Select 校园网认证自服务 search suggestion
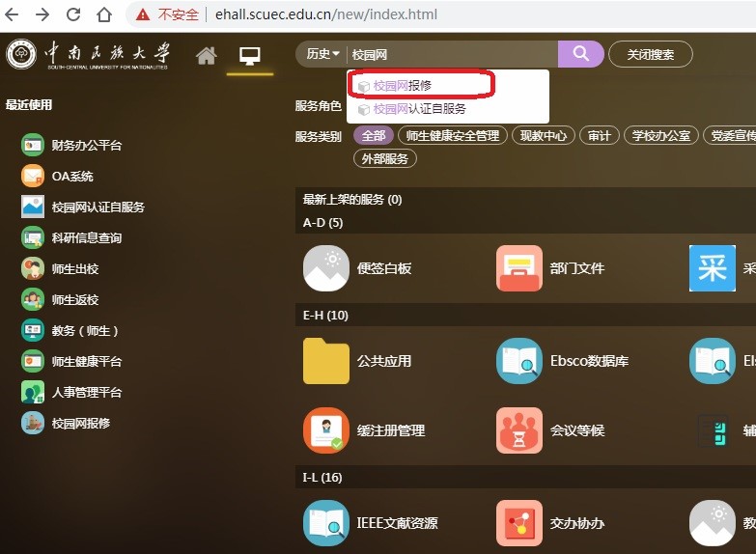 [419, 109]
